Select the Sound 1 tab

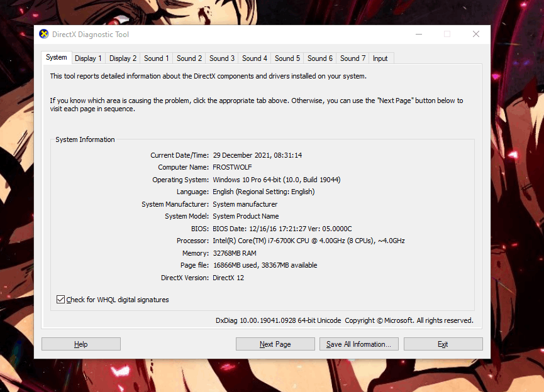click(x=156, y=58)
